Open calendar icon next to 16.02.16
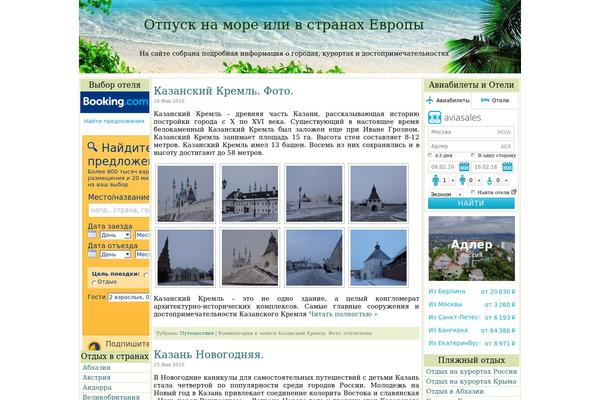This screenshot has height=400, width=600. click(x=507, y=167)
